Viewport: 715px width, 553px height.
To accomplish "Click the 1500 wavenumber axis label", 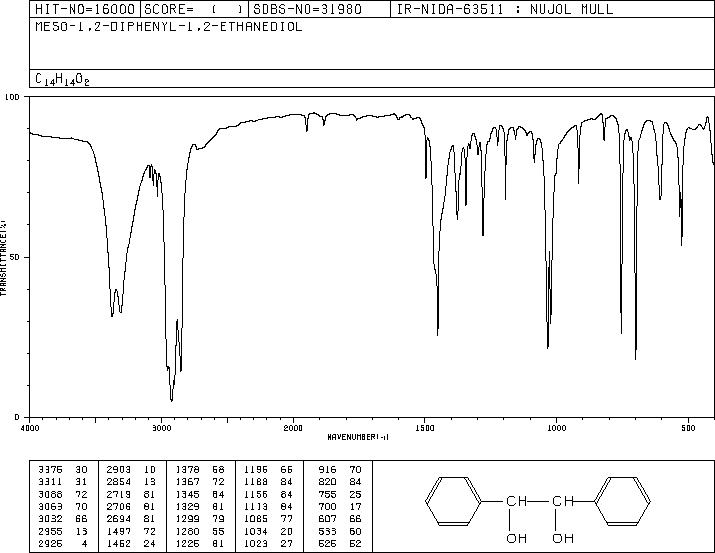I will (425, 428).
